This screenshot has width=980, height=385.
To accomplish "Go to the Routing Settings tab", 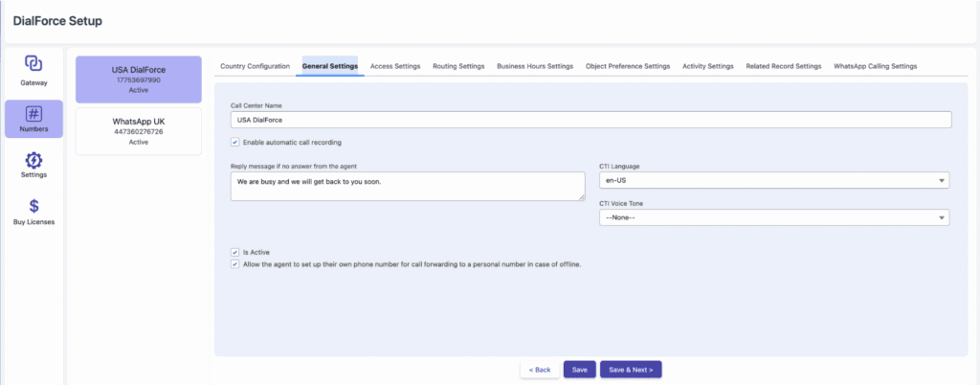I will click(x=457, y=66).
